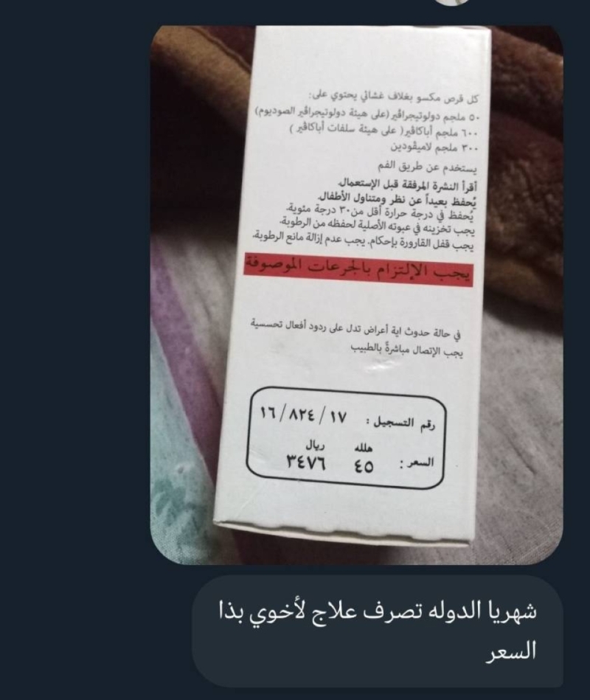Click the word السعر in the message bubble
This screenshot has width=590, height=700.
pyautogui.click(x=510, y=651)
